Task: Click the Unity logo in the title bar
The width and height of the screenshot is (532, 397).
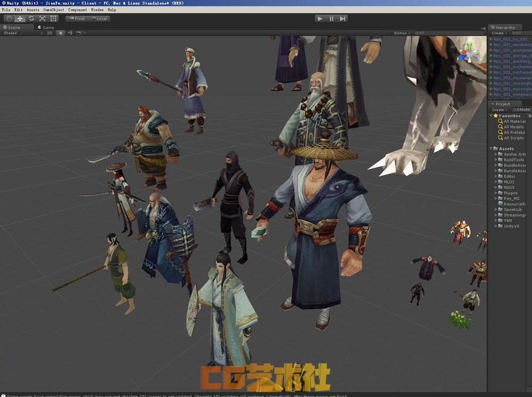Action: 3,3
